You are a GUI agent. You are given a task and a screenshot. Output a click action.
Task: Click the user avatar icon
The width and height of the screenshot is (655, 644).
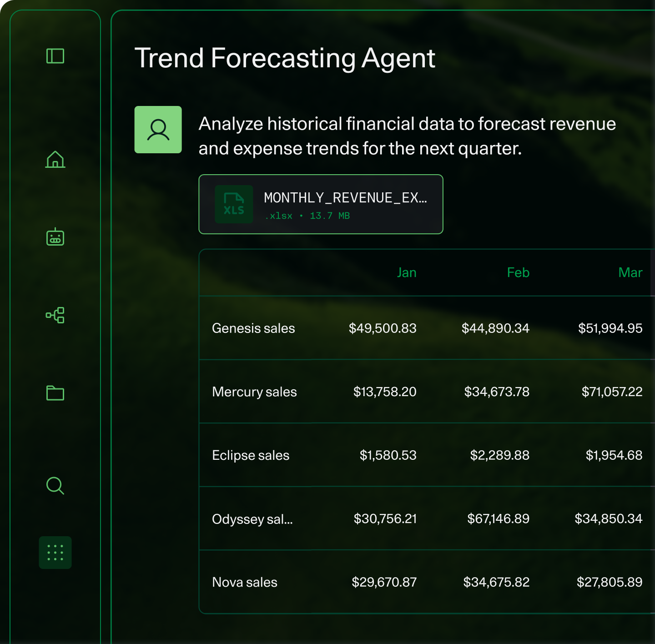pos(158,130)
